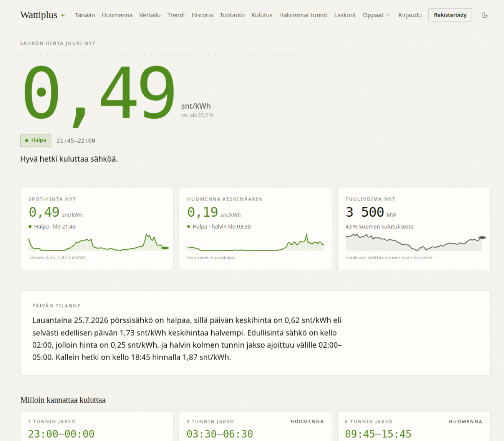The width and height of the screenshot is (504, 441).
Task: Go to Tuotanto
Action: pos(232,15)
